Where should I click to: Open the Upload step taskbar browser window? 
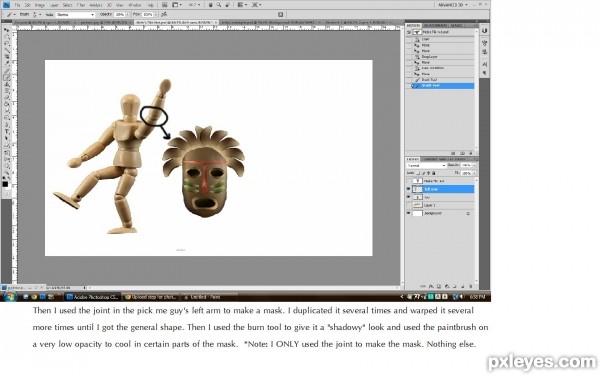point(151,297)
